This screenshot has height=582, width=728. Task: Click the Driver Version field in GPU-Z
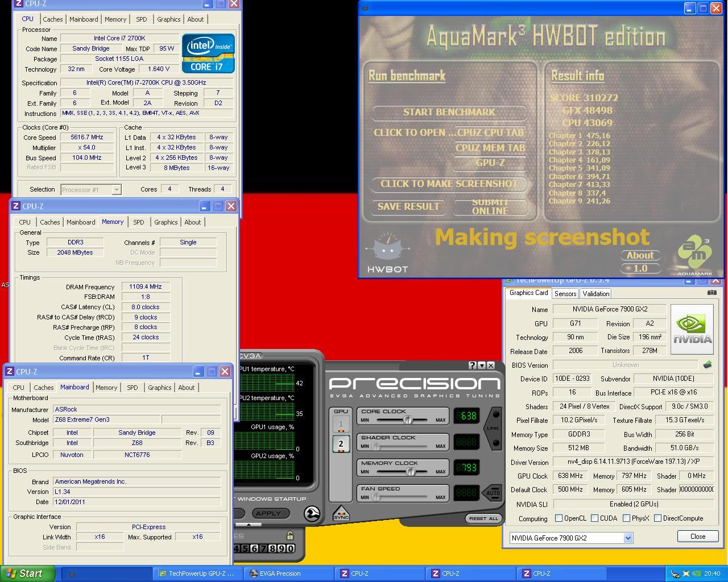pyautogui.click(x=633, y=462)
